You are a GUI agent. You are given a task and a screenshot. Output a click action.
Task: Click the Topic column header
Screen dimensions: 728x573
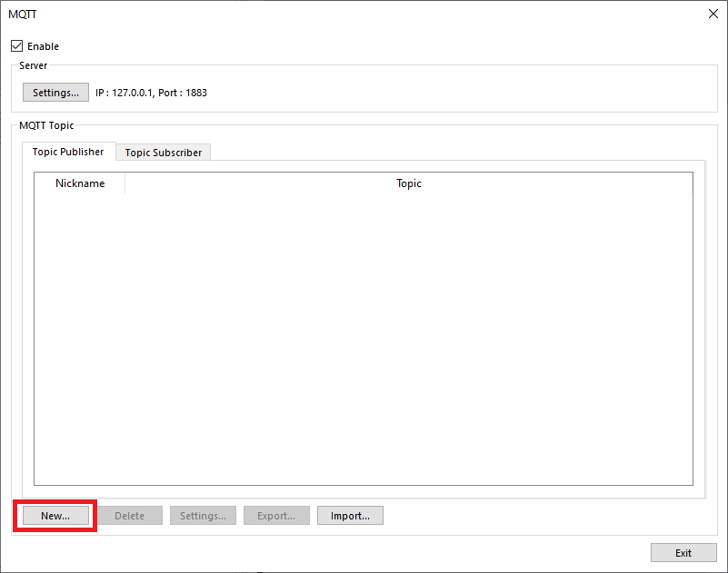pyautogui.click(x=409, y=183)
